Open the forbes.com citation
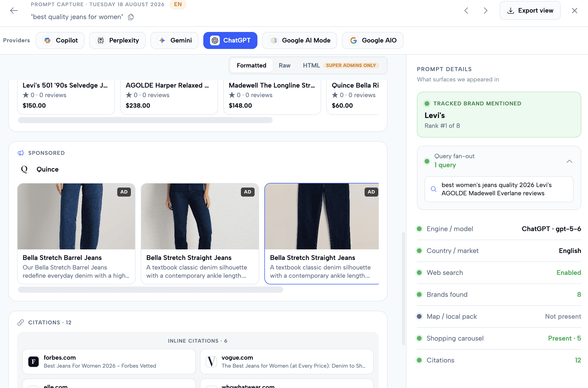The height and width of the screenshot is (388, 588). [109, 362]
